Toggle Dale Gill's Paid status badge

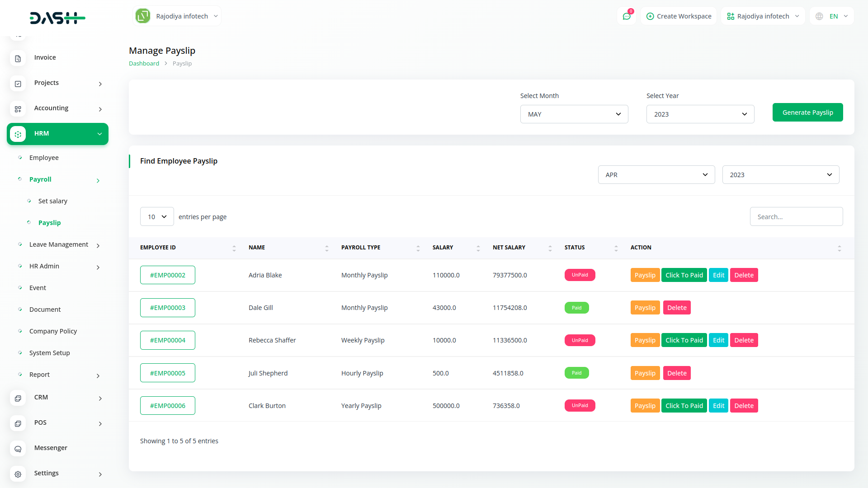pyautogui.click(x=576, y=307)
